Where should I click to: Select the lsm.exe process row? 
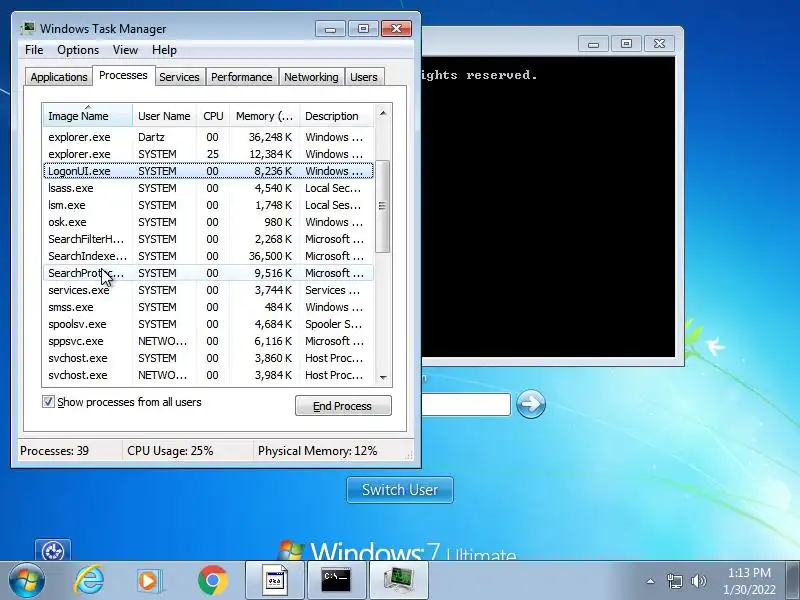click(208, 205)
